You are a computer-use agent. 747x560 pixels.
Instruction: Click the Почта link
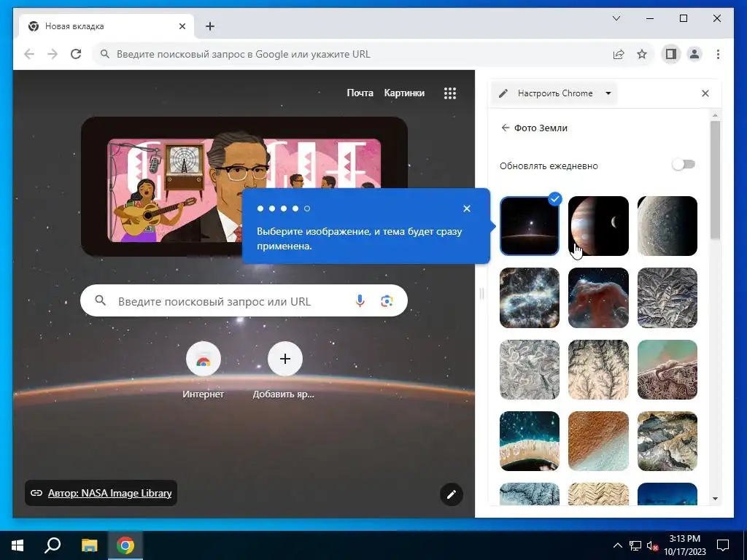360,93
